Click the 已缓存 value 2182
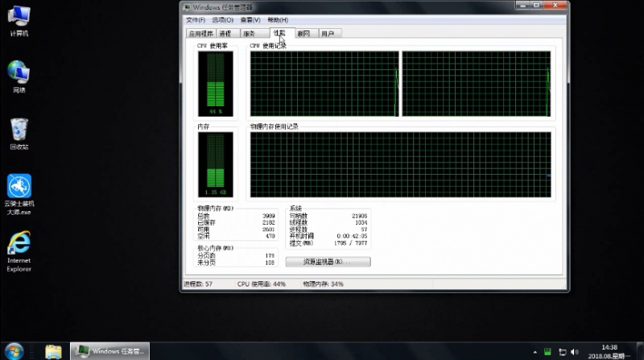Screen dimensions: 644x360 (269, 222)
